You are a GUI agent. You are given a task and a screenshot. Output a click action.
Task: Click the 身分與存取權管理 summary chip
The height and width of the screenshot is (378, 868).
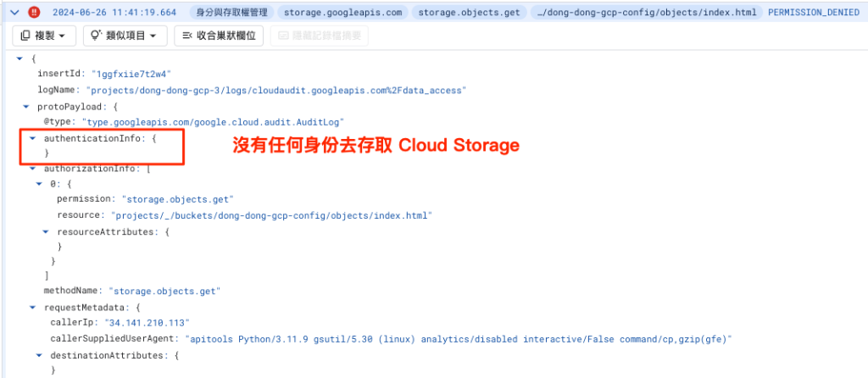pyautogui.click(x=232, y=13)
